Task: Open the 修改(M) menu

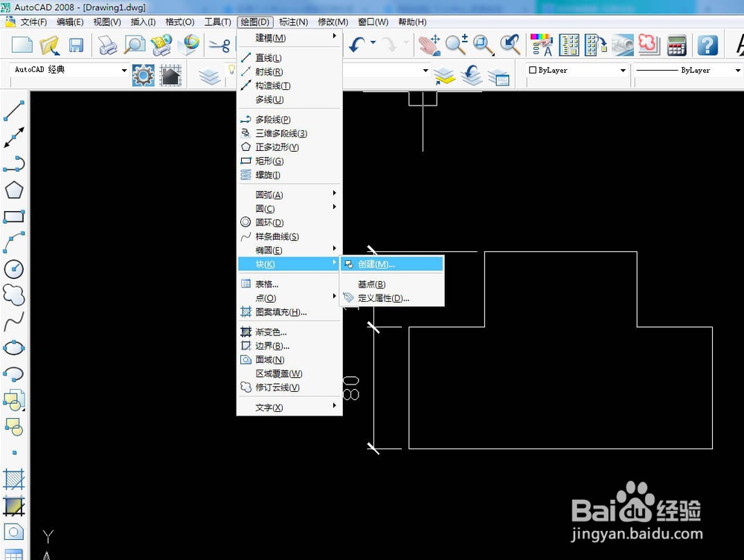Action: (x=333, y=22)
